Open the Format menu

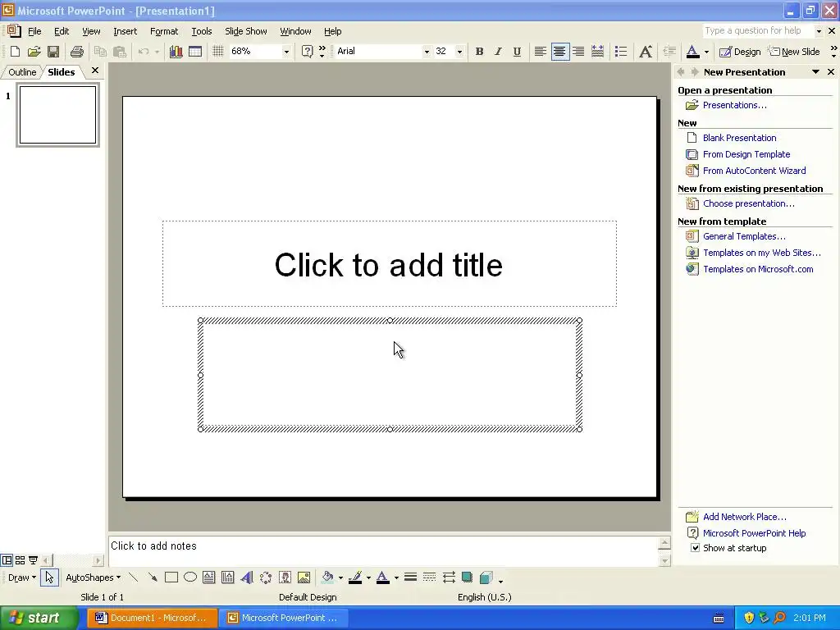(x=164, y=31)
